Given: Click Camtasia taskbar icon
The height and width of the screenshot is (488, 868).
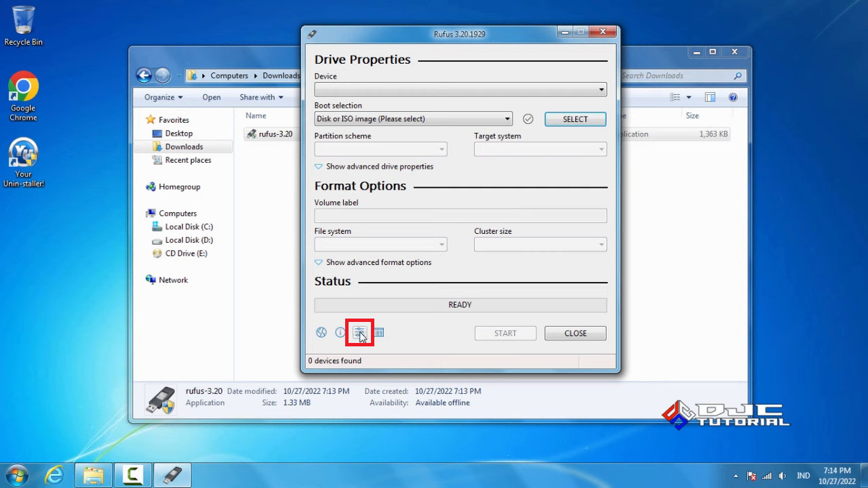Looking at the screenshot, I should click(x=133, y=475).
